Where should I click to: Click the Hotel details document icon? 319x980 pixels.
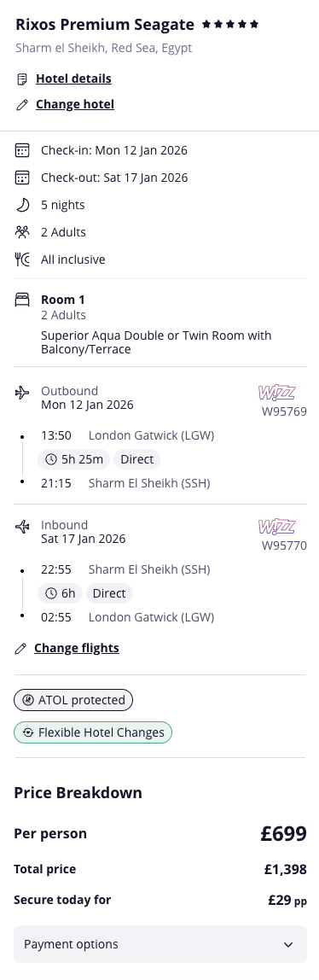pos(22,79)
